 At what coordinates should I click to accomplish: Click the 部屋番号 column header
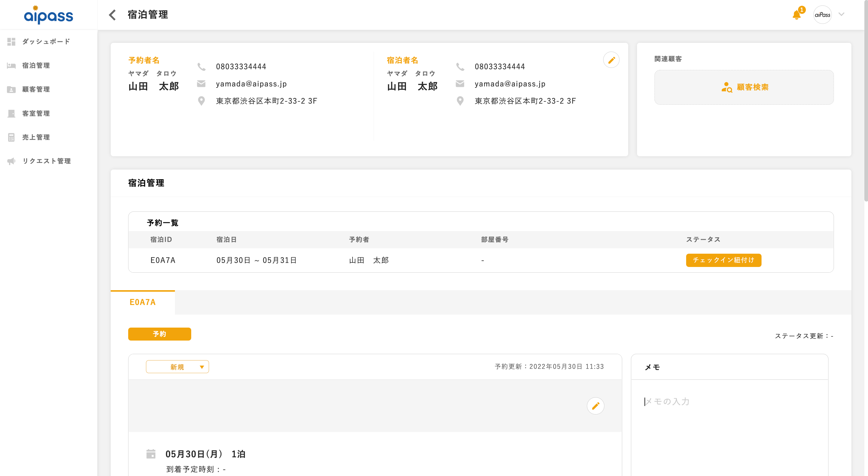click(x=494, y=239)
